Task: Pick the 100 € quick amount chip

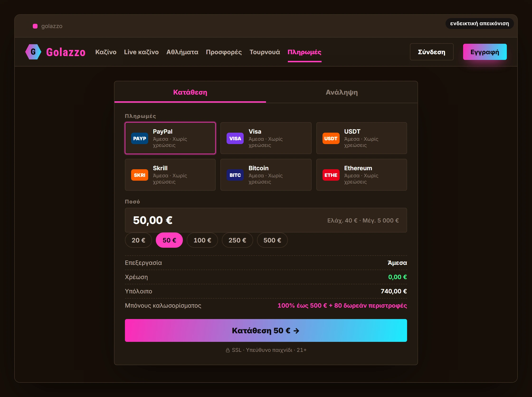Action: (202, 240)
